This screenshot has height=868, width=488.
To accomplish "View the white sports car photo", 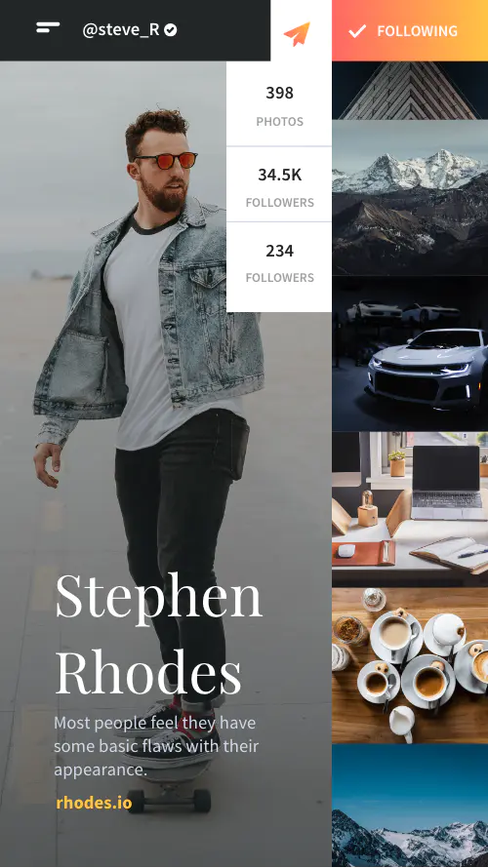I will point(410,354).
